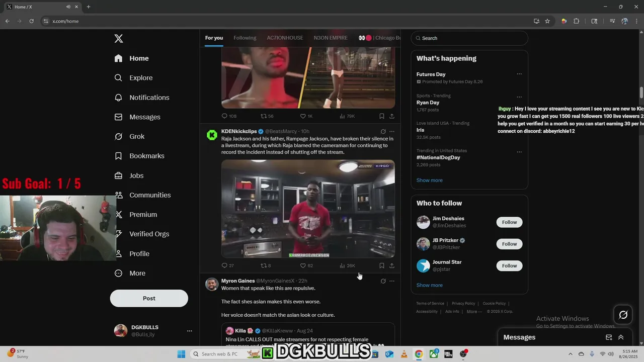Open a new Chrome tab
This screenshot has height=362, width=644.
tap(89, 7)
